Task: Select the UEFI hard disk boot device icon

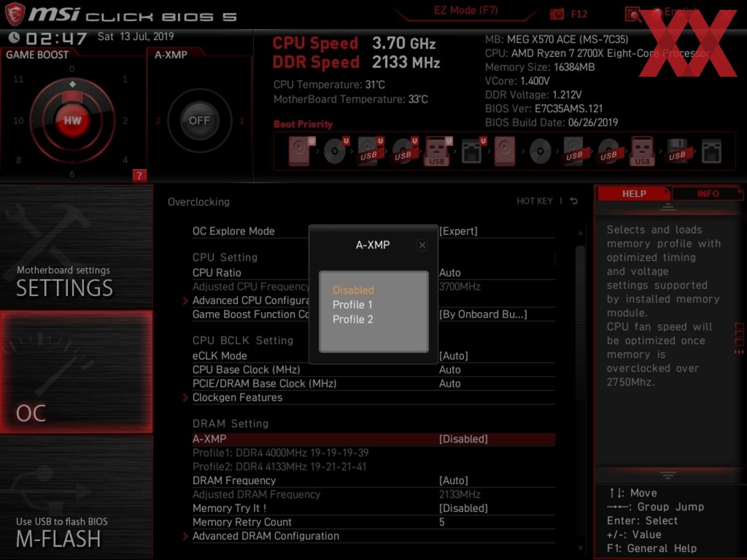Action: point(300,151)
